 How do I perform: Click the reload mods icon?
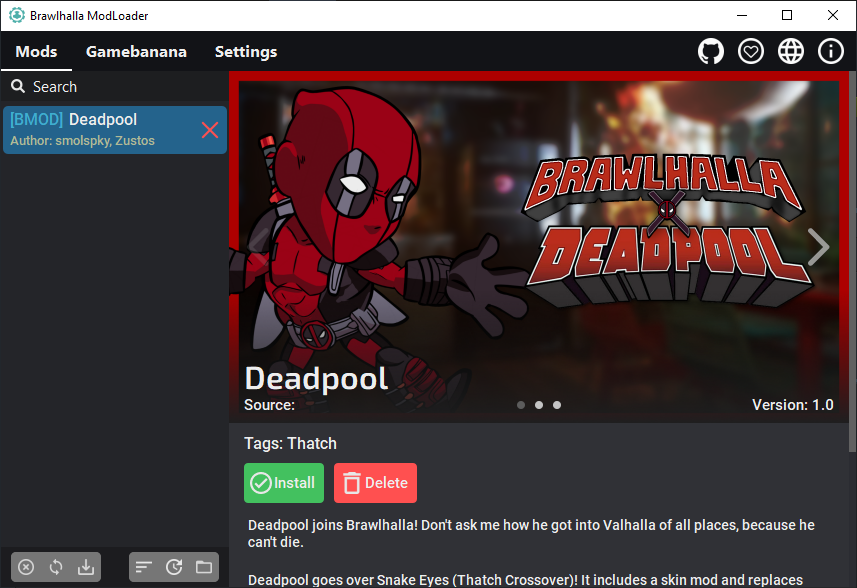(174, 567)
